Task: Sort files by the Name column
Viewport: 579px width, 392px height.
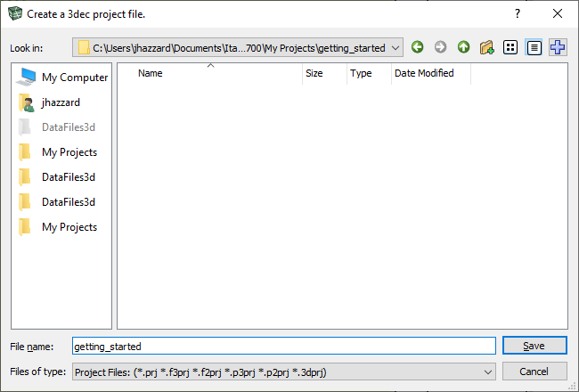Action: coord(151,74)
